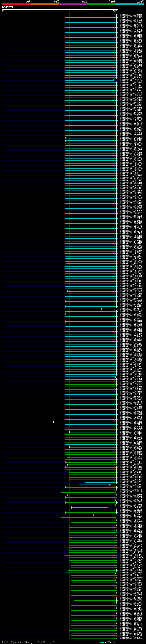Click the green ~80% identity legend segment

pyautogui.click(x=101, y=4)
